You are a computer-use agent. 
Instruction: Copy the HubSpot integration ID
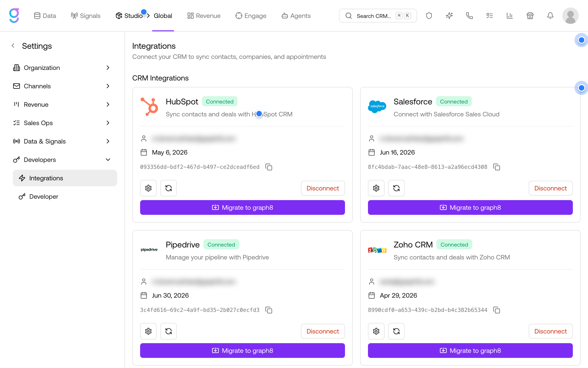point(269,167)
